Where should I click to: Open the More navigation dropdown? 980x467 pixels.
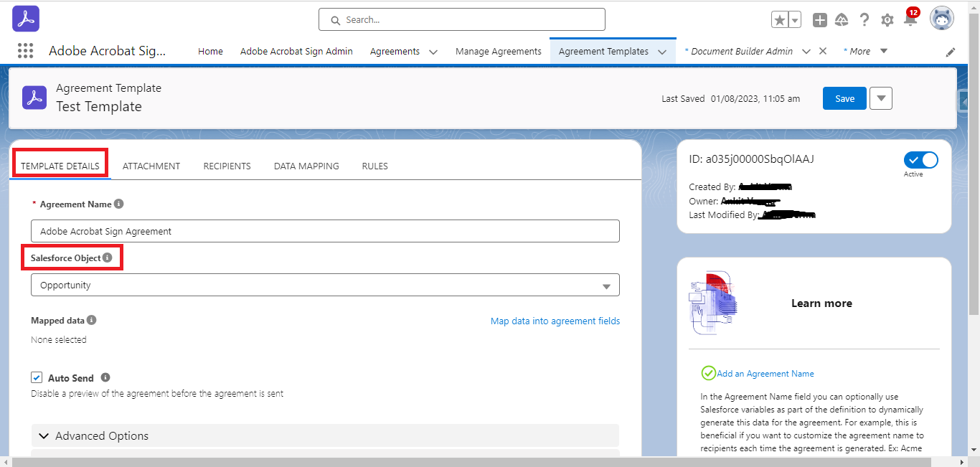884,51
